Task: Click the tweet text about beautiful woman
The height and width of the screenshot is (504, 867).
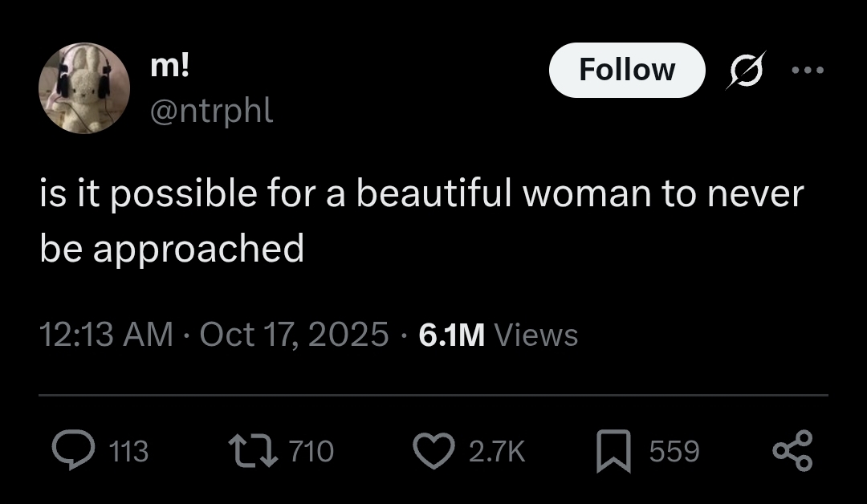Action: point(421,222)
